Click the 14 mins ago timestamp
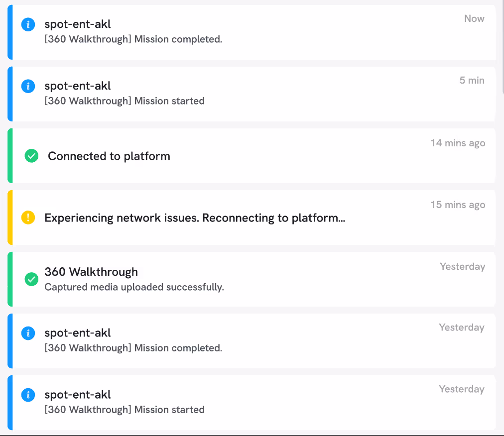Viewport: 504px width, 436px height. coord(458,143)
